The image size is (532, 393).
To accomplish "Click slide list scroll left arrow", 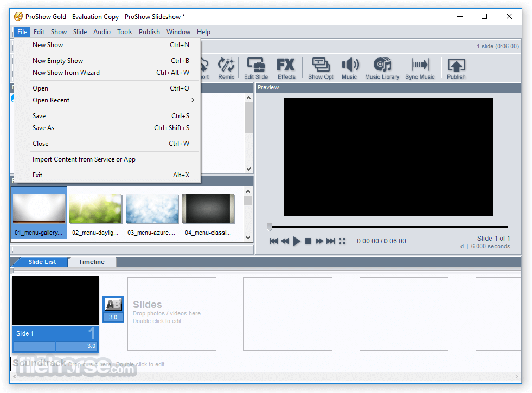I will [x=15, y=376].
